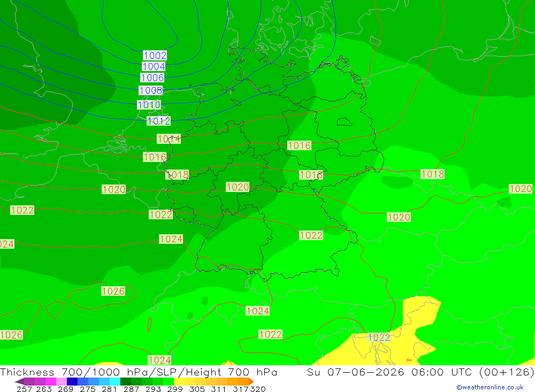
Task: Pick the pure yellow legend swatch
Action: coord(179,381)
